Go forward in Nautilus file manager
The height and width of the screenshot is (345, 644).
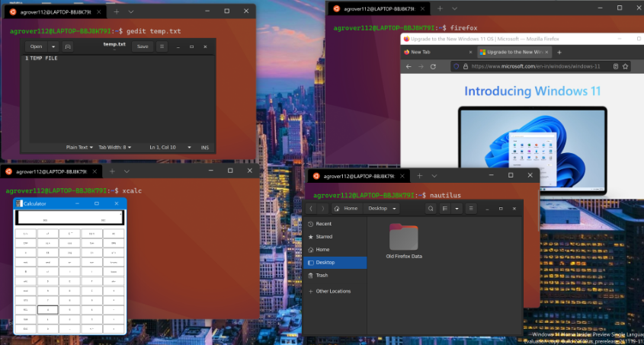point(323,209)
